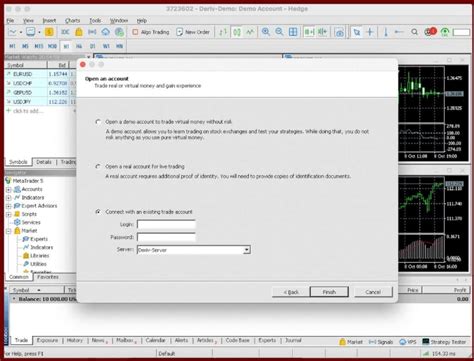Select the H4 timeframe button

[x=79, y=46]
